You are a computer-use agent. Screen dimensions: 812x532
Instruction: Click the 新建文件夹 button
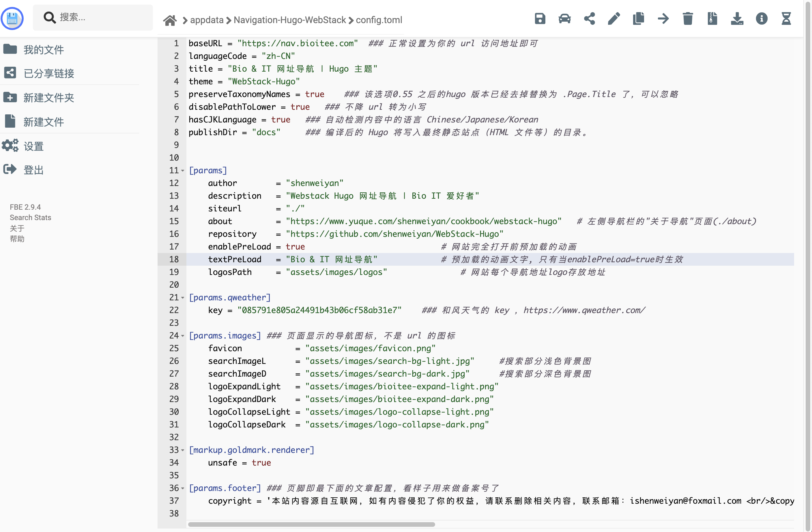[x=49, y=97]
